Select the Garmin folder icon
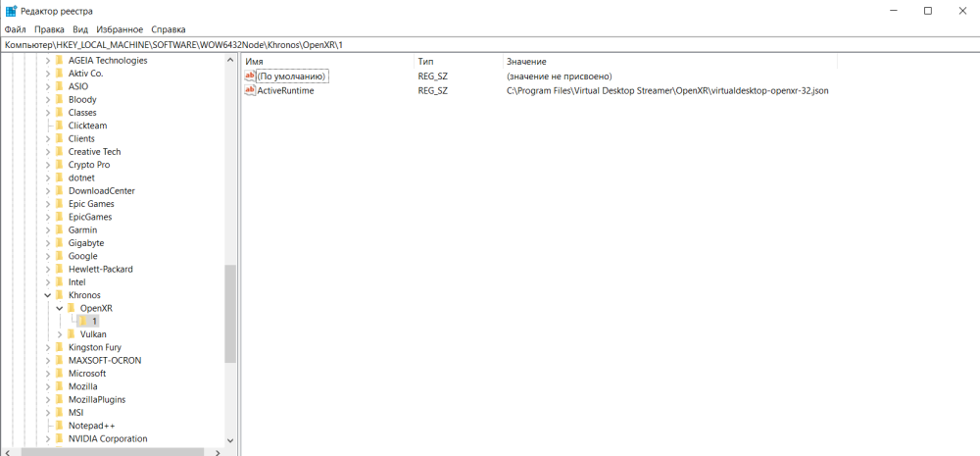 coord(60,230)
